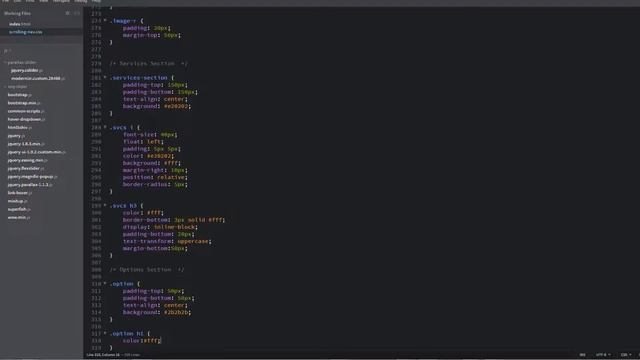The width and height of the screenshot is (640, 360).
Task: Open the Working Files gear settings menu
Action: tap(67, 13)
